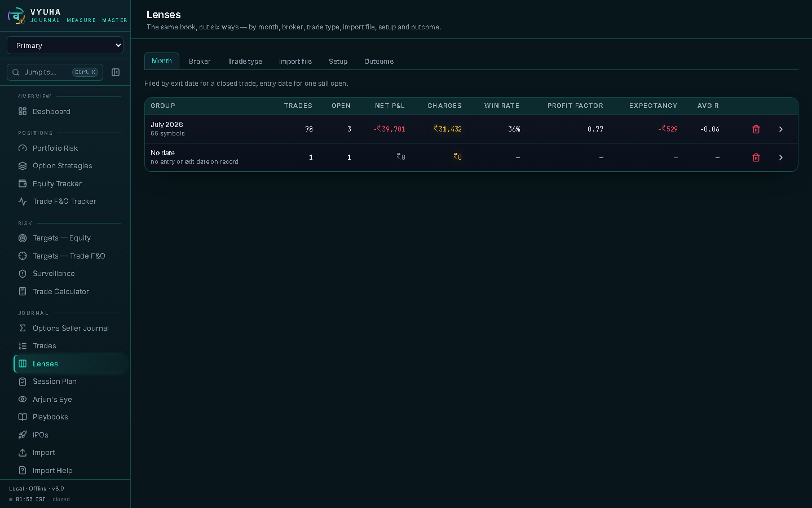Image resolution: width=812 pixels, height=508 pixels.
Task: Click the July 2026 group name
Action: pyautogui.click(x=167, y=125)
